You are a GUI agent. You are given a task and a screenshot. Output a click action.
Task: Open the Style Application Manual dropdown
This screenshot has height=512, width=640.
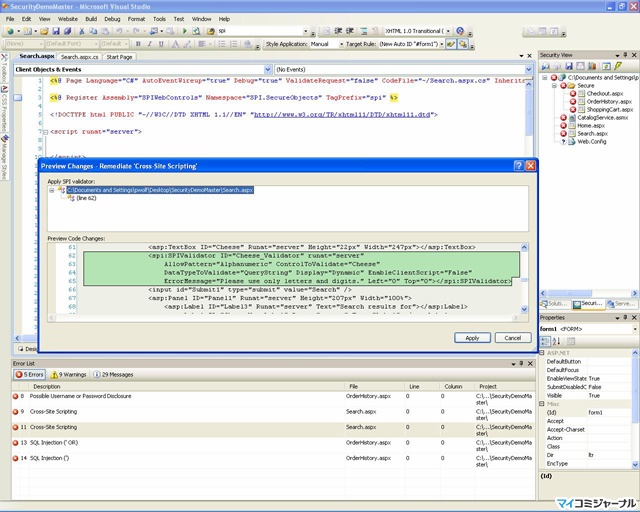tap(342, 44)
